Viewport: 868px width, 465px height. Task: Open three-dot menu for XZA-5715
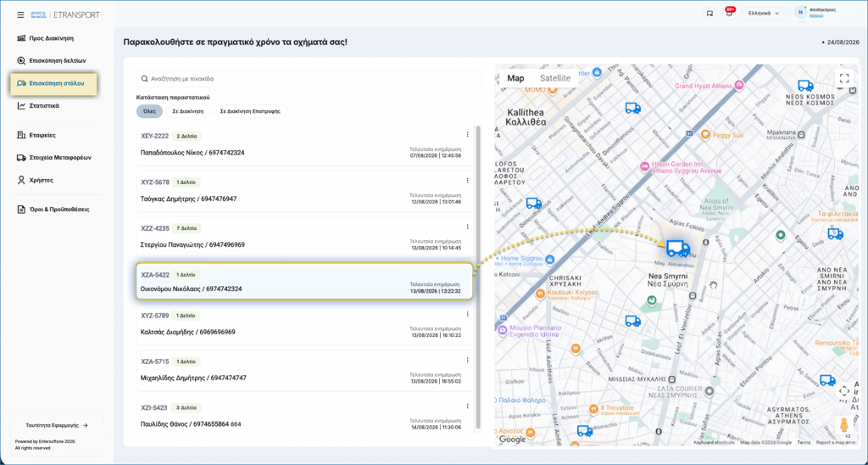coord(467,361)
